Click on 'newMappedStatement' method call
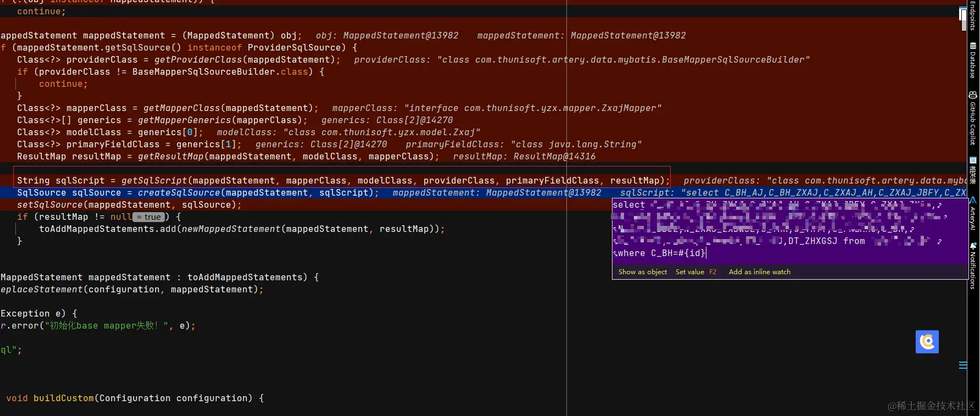The height and width of the screenshot is (416, 980). tap(231, 229)
